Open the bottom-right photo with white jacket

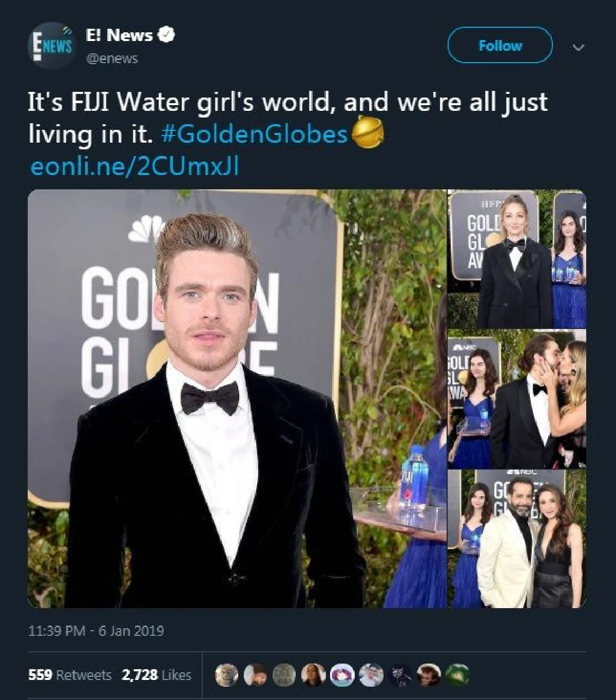(x=517, y=539)
